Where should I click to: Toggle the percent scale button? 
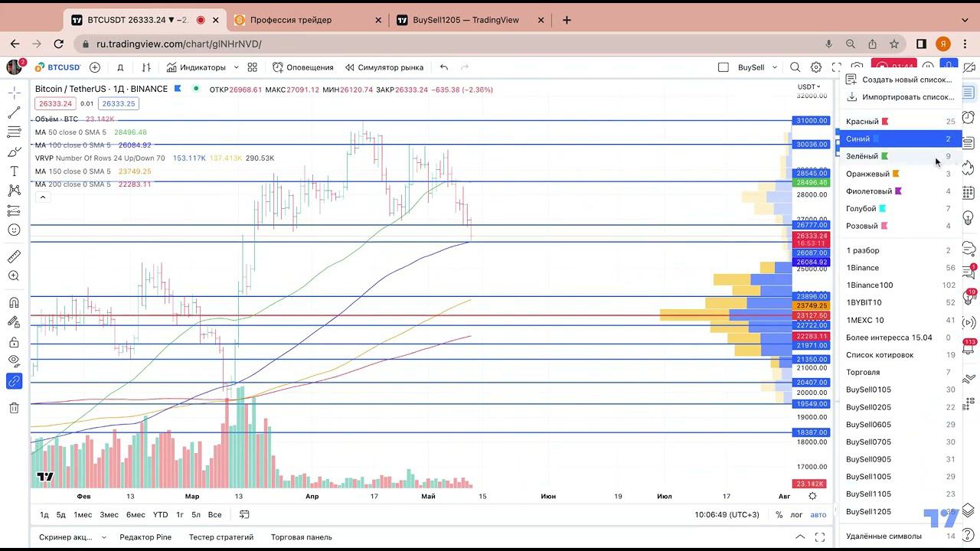779,514
